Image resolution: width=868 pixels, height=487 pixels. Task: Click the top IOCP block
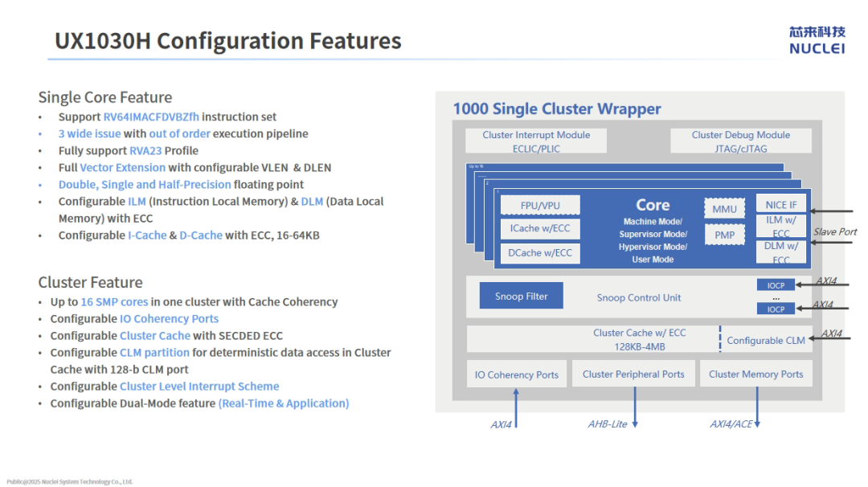point(776,284)
